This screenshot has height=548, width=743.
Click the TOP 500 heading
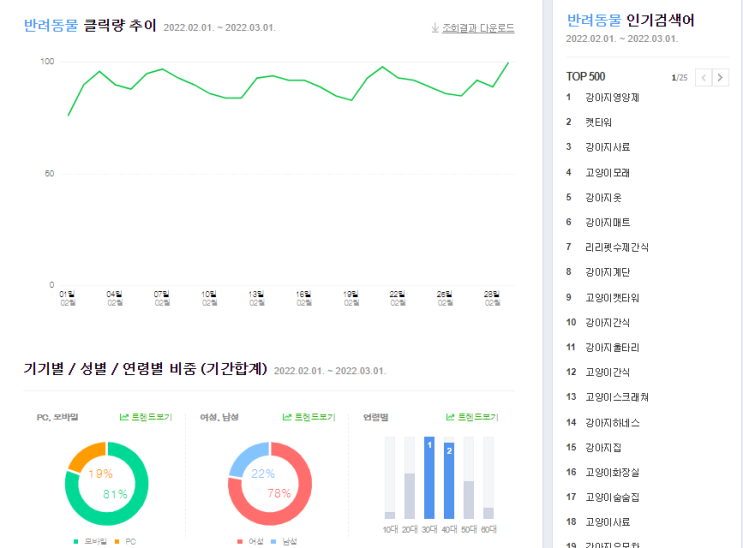586,77
